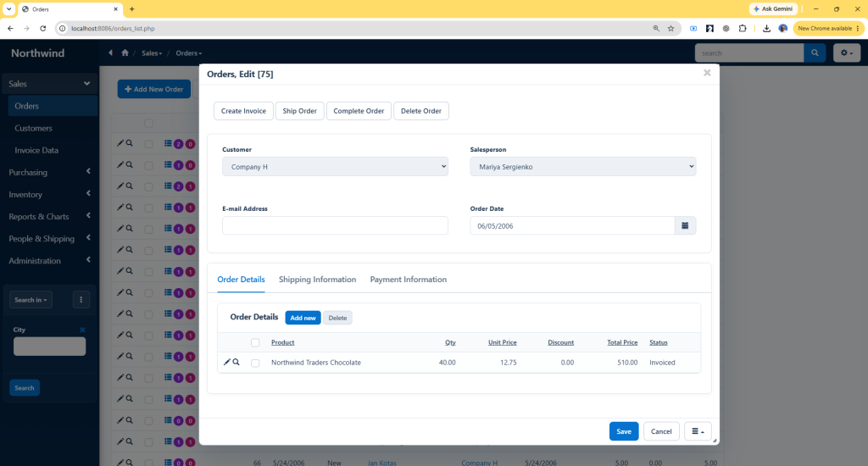Image resolution: width=868 pixels, height=466 pixels.
Task: Open the Customer dropdown showing Company H
Action: coord(335,167)
